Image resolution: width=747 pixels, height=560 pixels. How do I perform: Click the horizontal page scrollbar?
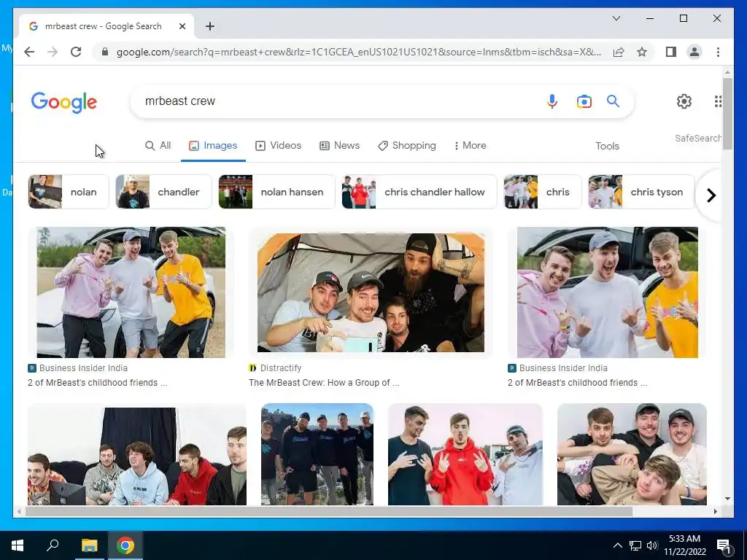tap(329, 511)
